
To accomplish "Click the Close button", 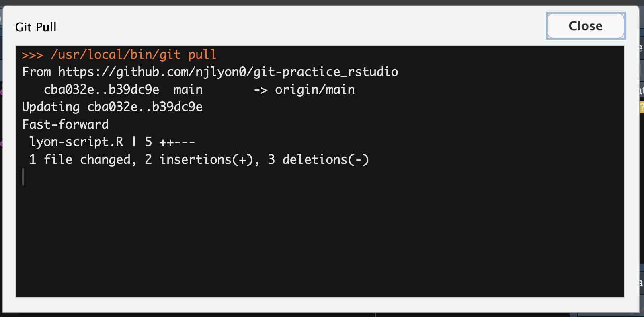I will coord(585,26).
